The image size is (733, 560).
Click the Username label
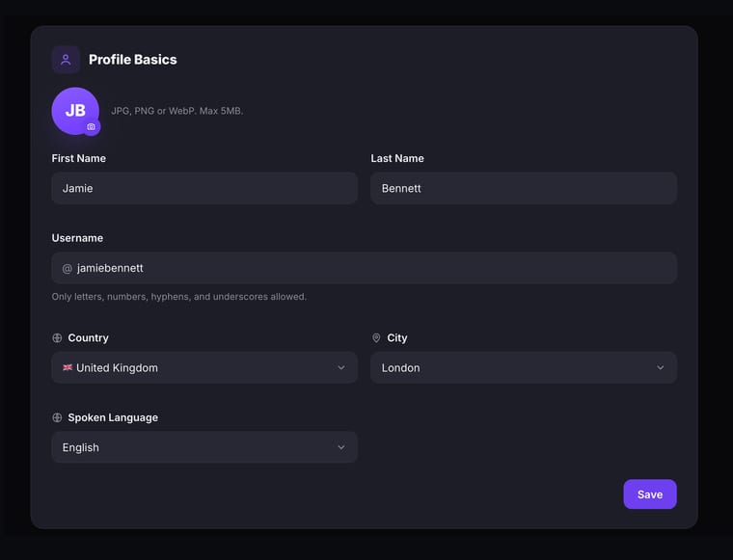click(x=77, y=238)
